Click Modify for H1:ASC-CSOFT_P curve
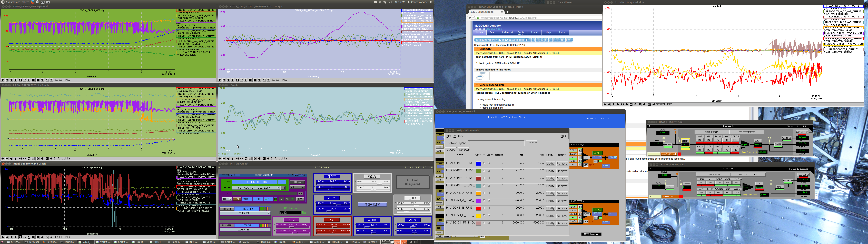 [551, 223]
